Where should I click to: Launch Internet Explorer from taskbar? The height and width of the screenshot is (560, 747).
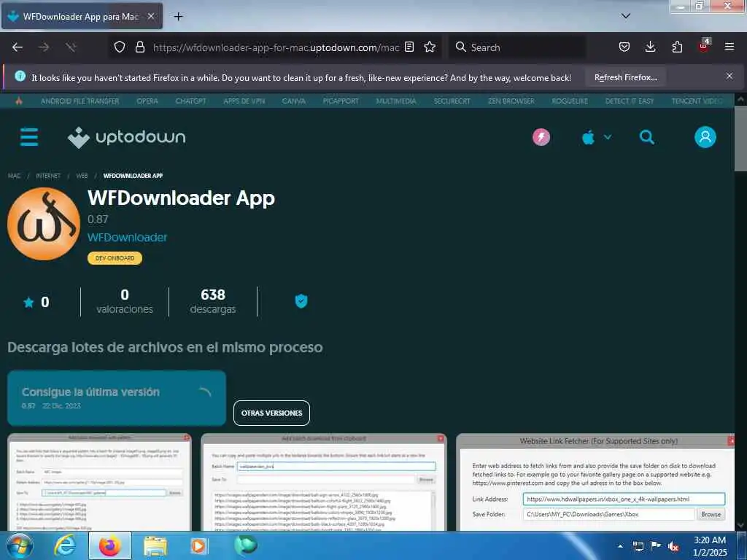pyautogui.click(x=64, y=545)
